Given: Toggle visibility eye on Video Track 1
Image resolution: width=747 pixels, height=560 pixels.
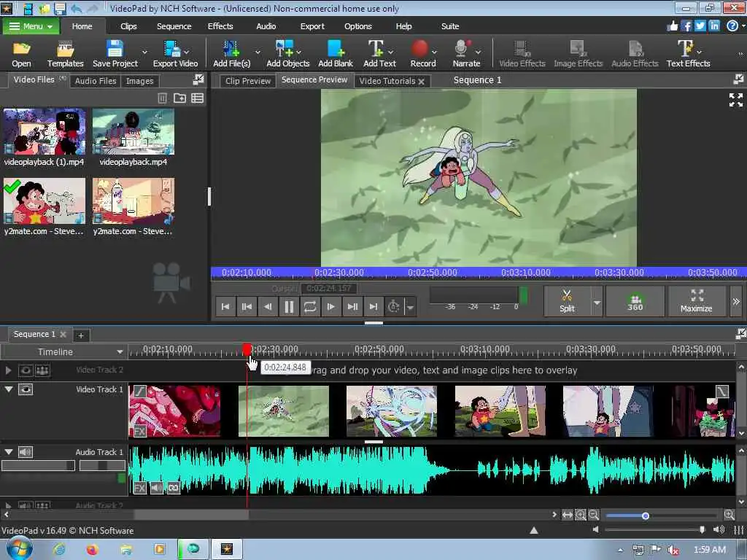Looking at the screenshot, I should click(x=26, y=389).
